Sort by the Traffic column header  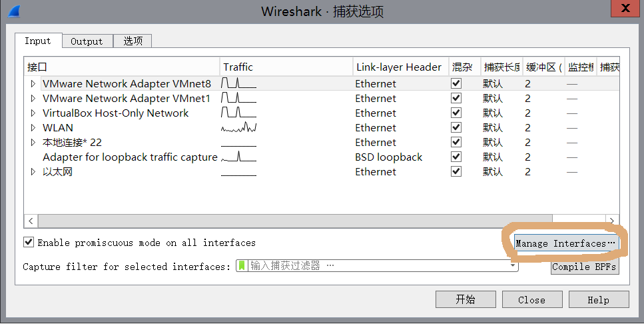286,67
